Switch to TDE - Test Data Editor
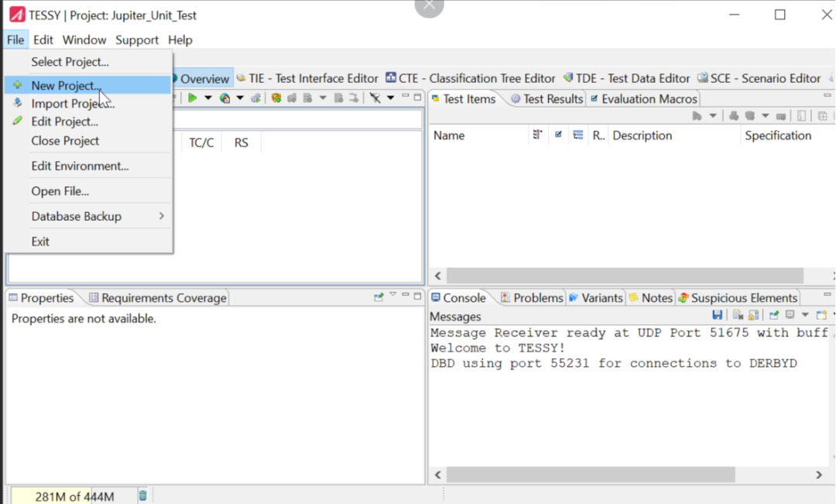 click(627, 78)
